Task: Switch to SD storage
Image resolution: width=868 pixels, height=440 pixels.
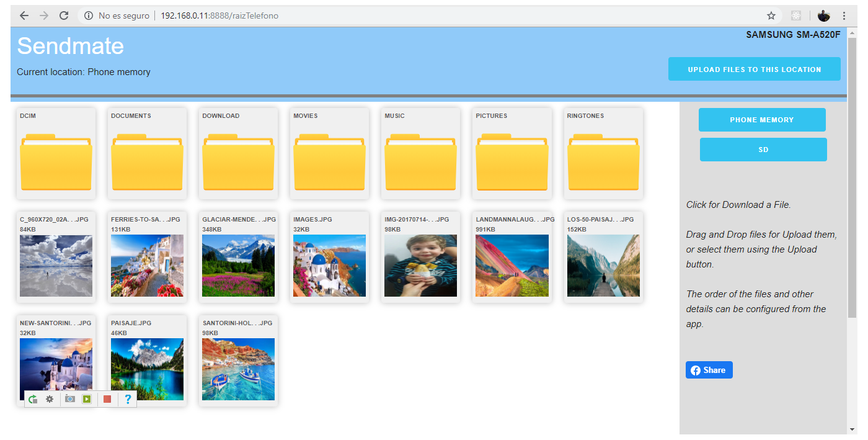Action: coord(763,150)
